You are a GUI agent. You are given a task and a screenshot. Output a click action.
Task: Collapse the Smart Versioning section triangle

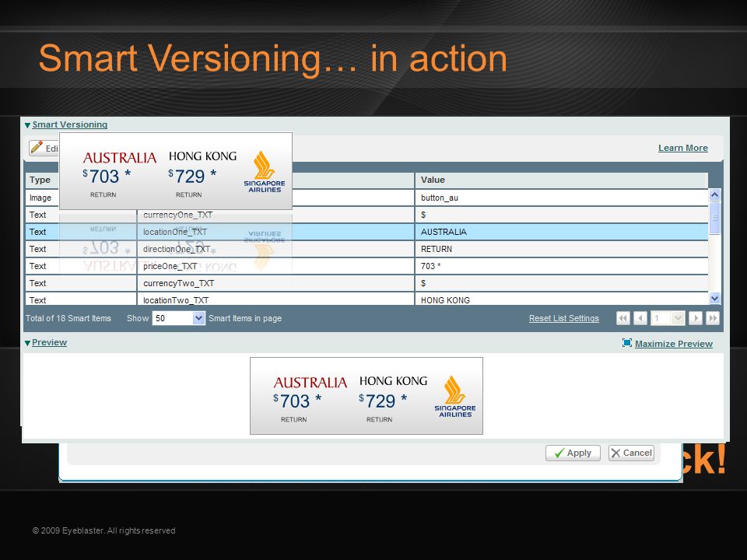click(x=28, y=125)
